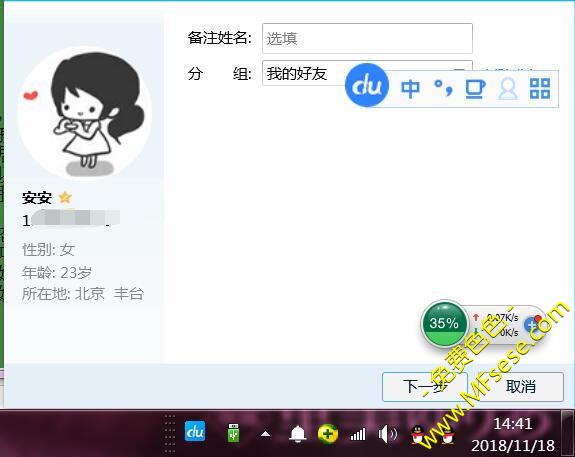
Task: Click the USB safely remove icon
Action: coord(233,433)
